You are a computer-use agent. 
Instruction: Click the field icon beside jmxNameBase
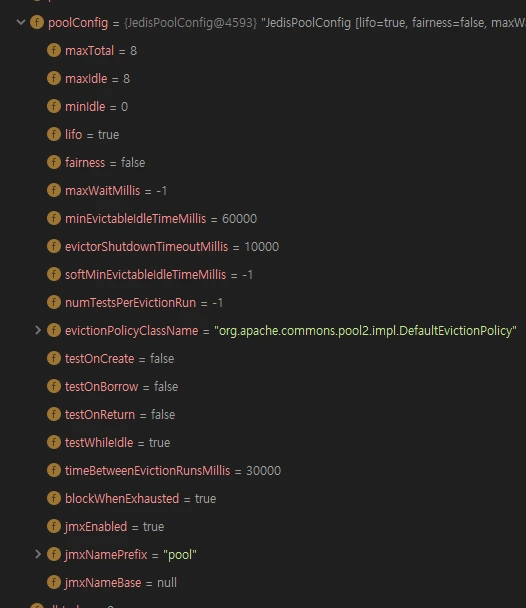pos(54,582)
